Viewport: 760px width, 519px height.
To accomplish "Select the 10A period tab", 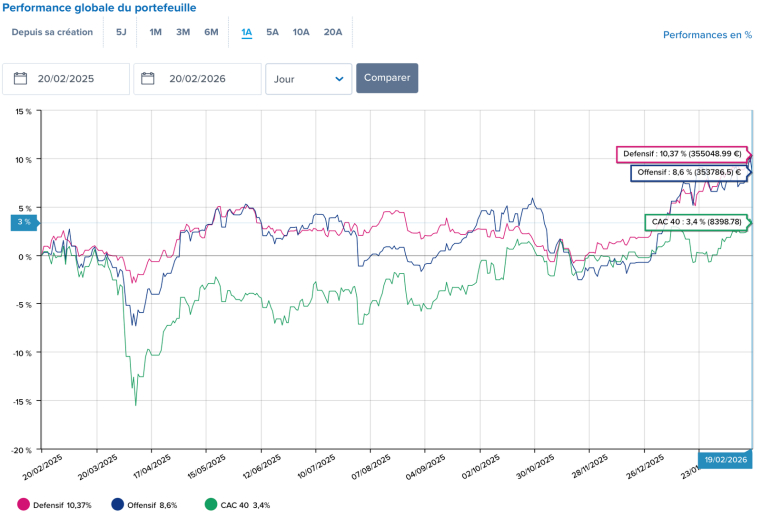I will tap(301, 32).
